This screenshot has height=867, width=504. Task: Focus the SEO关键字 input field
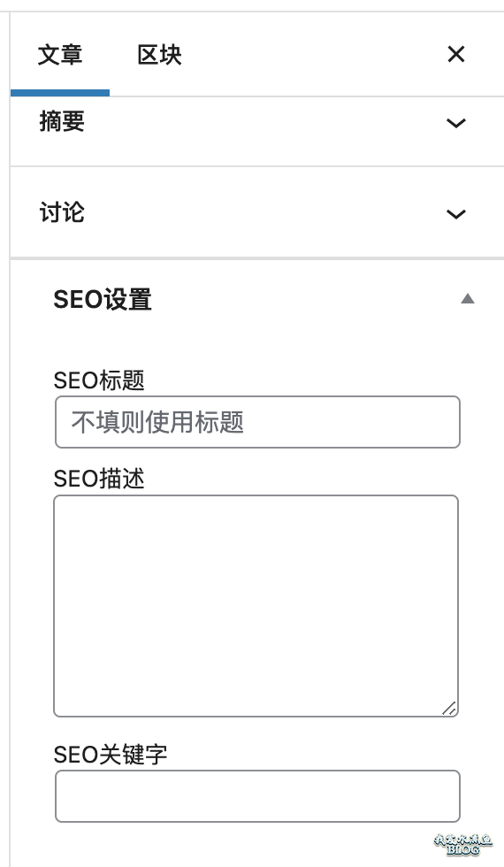pyautogui.click(x=257, y=796)
